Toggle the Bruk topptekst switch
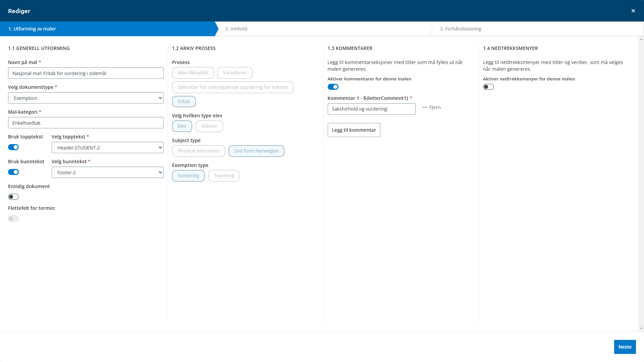Screen dimensions: 644x362 pos(13,147)
